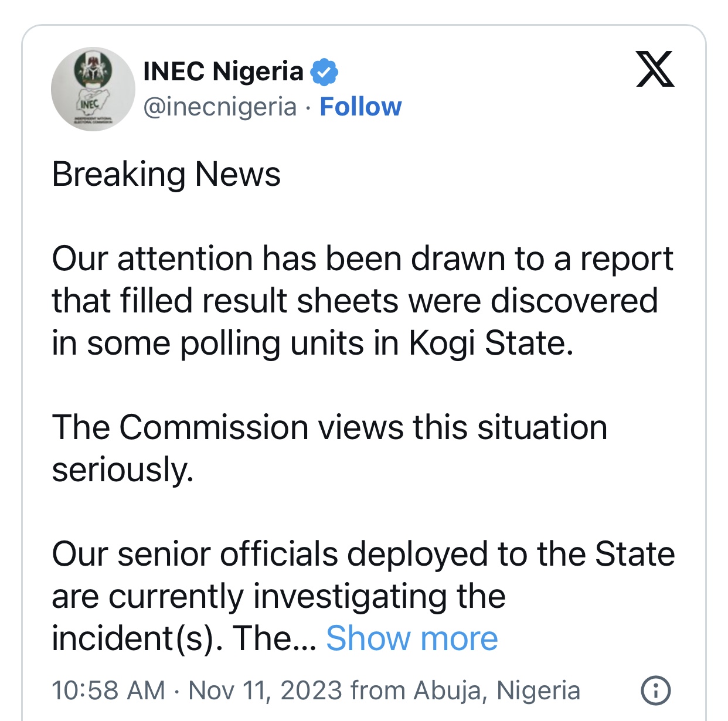Click the blue verified badge

(324, 73)
